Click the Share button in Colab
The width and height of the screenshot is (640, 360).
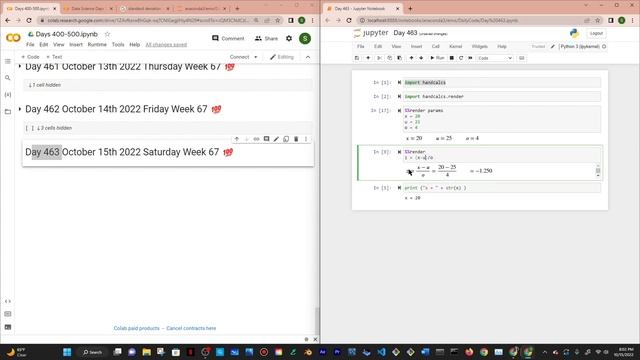point(266,38)
